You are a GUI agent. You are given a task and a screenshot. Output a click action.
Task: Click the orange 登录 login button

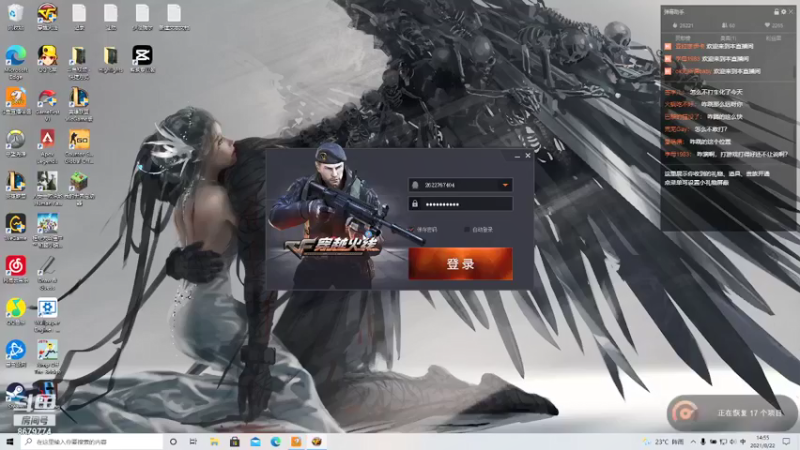[x=460, y=263]
